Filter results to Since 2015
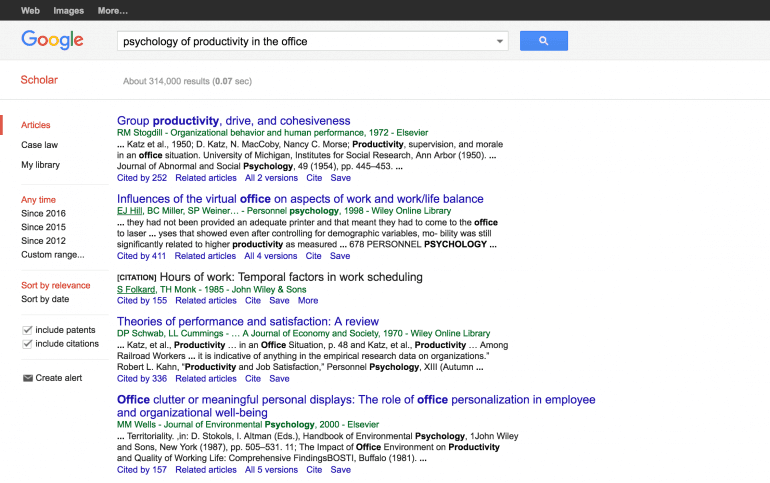Screen dimensions: 770x483 pos(43,227)
